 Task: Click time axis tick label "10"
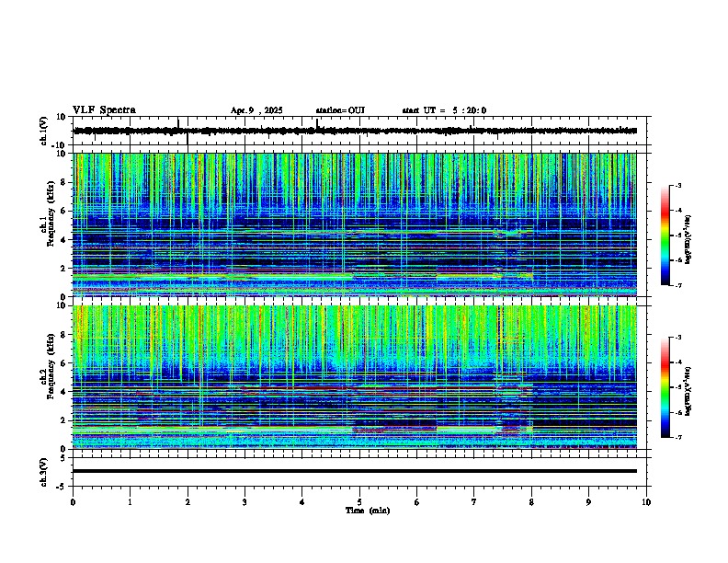646,502
